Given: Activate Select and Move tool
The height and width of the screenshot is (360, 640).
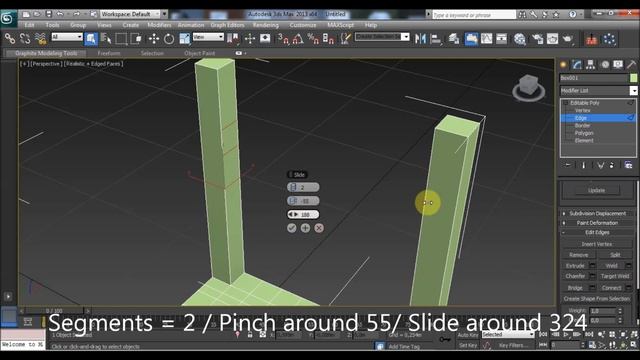Looking at the screenshot, I should point(153,39).
